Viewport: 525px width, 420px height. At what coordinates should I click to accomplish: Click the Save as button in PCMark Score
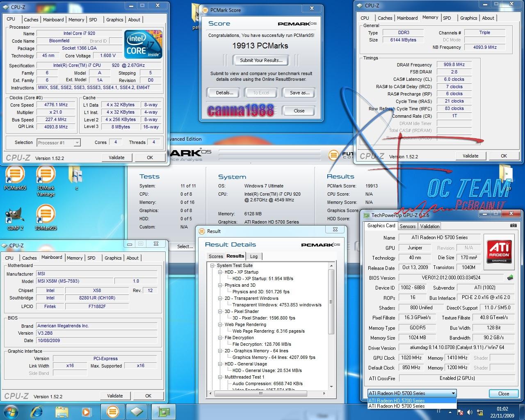coord(300,93)
